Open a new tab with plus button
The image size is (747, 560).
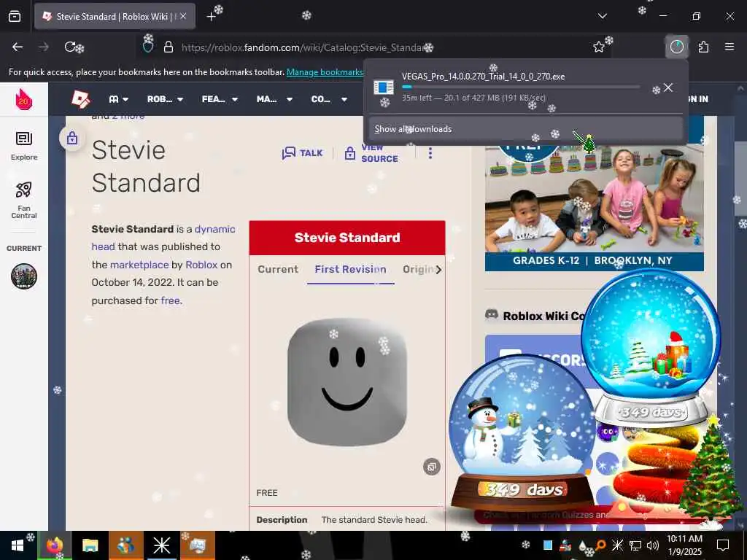click(211, 17)
